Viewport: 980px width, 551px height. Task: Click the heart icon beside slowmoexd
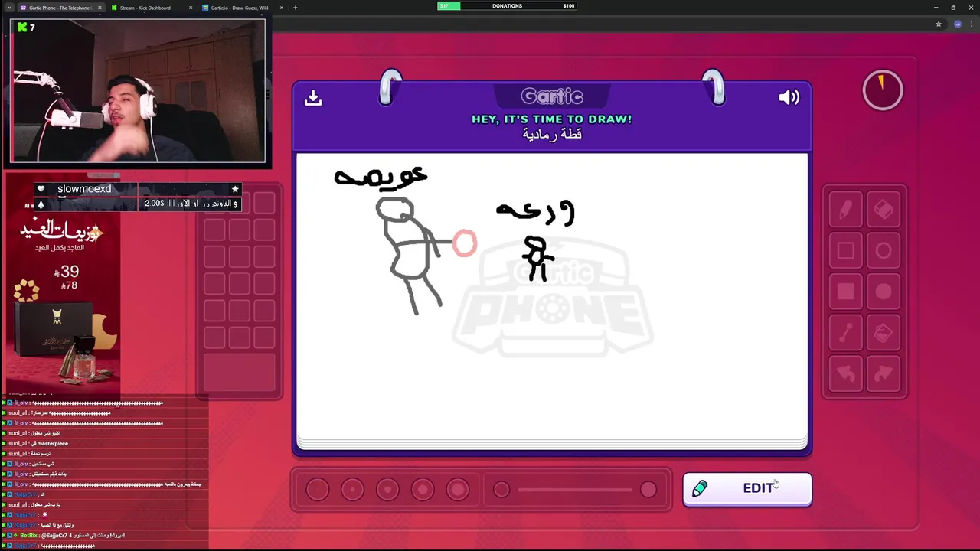(x=41, y=189)
